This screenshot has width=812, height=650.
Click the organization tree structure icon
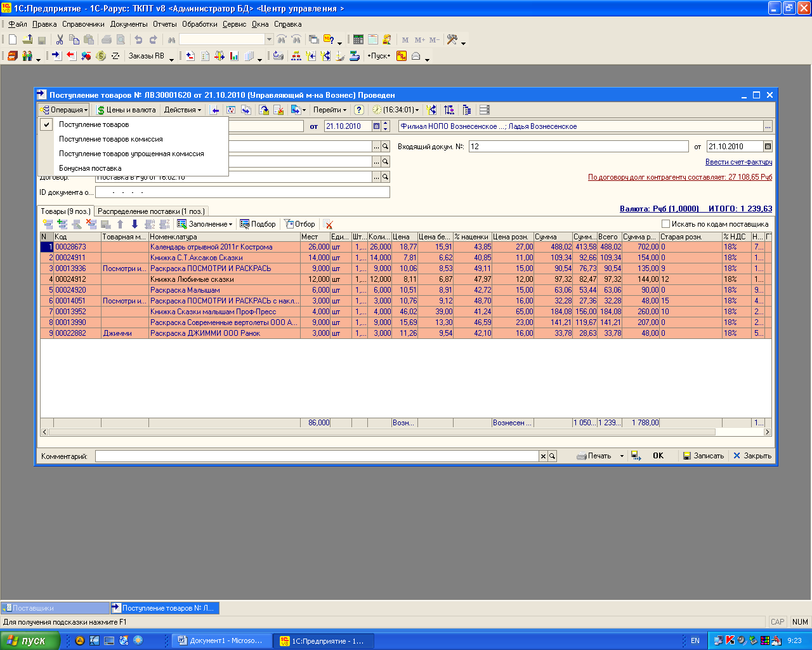296,56
